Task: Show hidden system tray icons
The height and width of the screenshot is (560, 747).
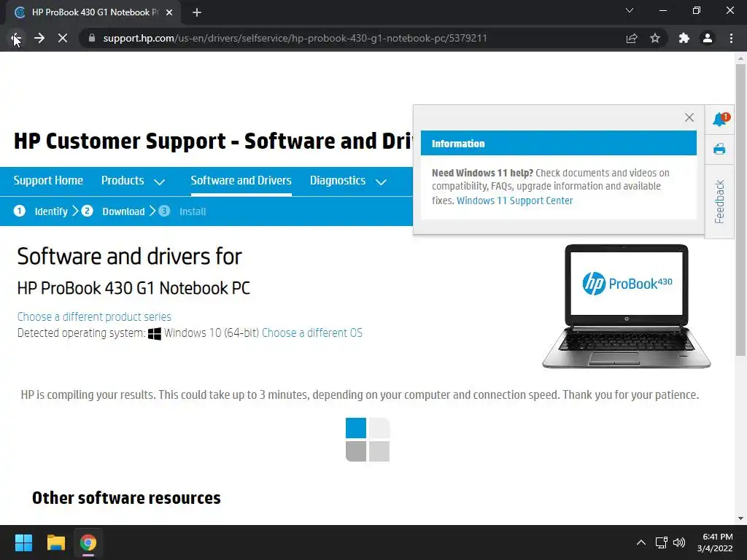Action: click(x=641, y=542)
